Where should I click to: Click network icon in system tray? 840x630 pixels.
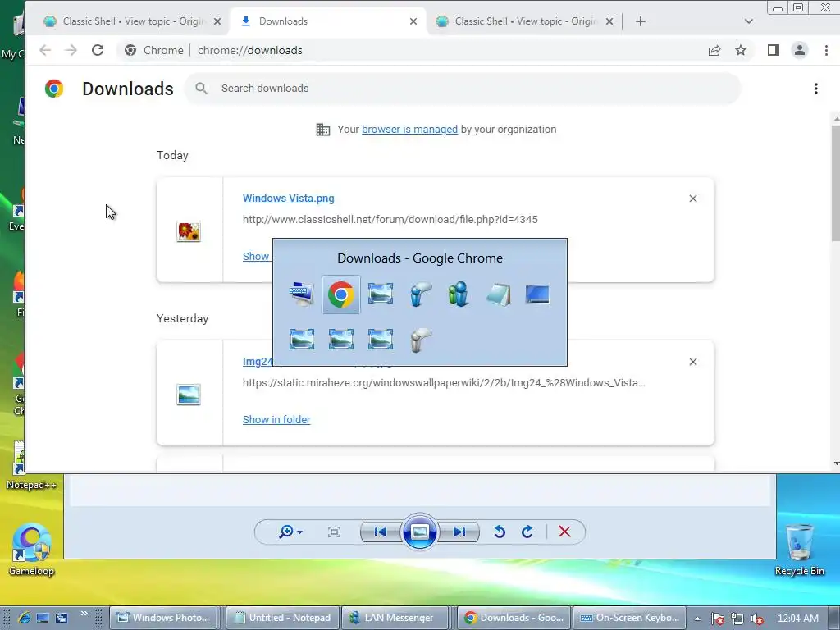coord(737,619)
